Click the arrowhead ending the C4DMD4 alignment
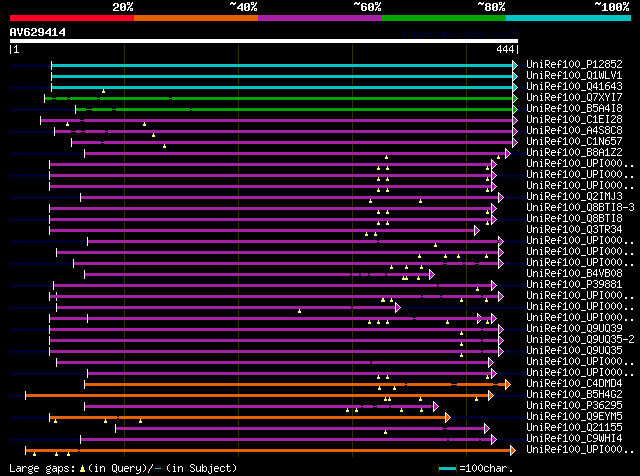Image resolution: width=640 pixels, height=476 pixels. [508, 385]
